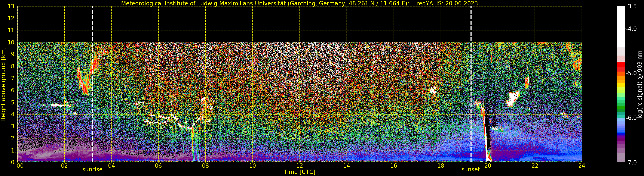The width and height of the screenshot is (644, 176).
Task: Click the time tick label '12' on time axis
Action: tap(300, 166)
